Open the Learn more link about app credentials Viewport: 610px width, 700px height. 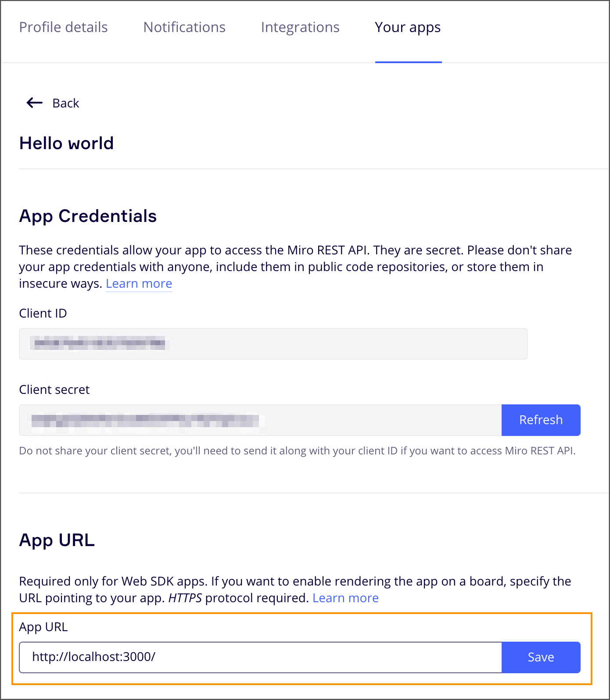[x=139, y=283]
